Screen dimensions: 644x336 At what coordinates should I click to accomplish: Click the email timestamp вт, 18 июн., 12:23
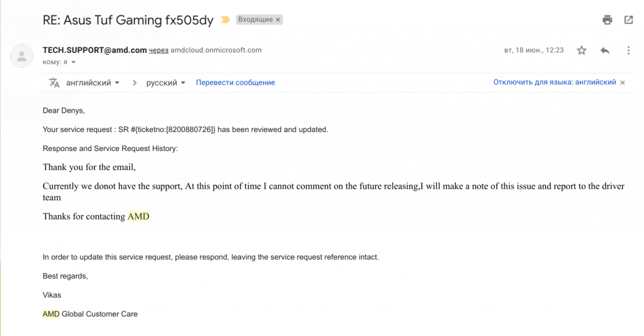tap(533, 50)
